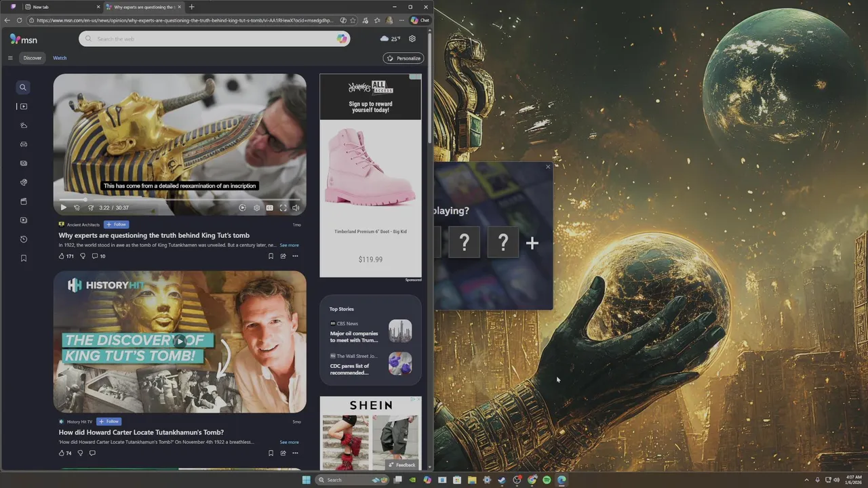868x488 pixels.
Task: Open more options for King Tut truth video
Action: coord(295,256)
